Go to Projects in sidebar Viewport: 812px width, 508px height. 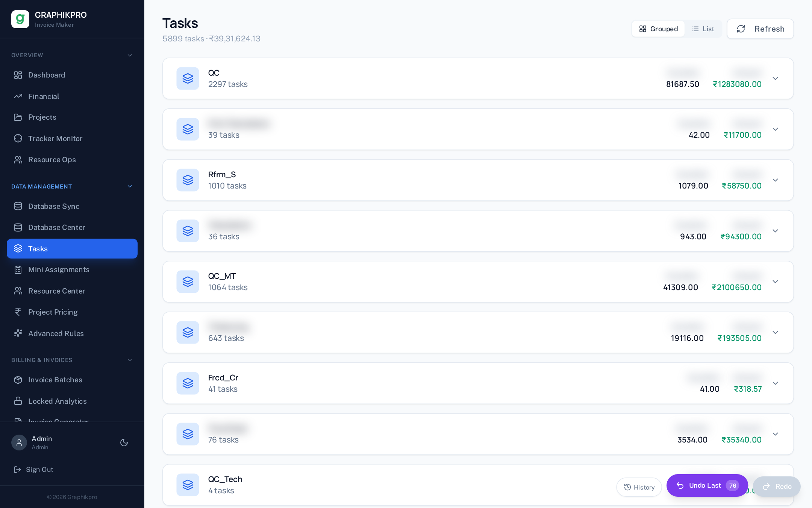click(72, 117)
